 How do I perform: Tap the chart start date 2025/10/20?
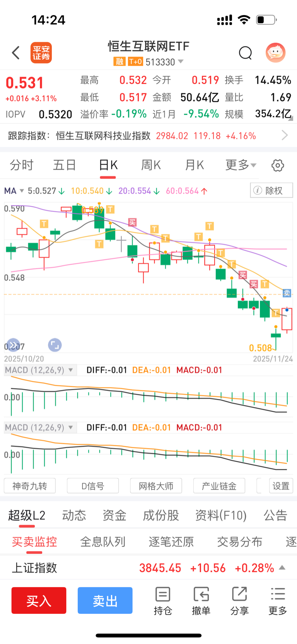[24, 359]
